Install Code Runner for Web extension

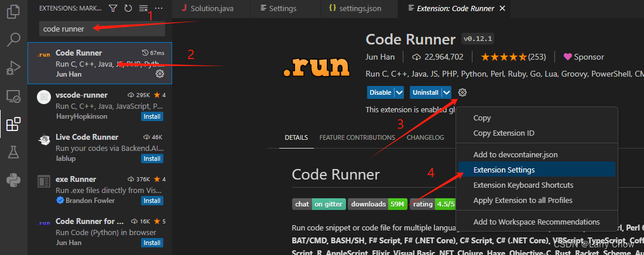click(152, 243)
